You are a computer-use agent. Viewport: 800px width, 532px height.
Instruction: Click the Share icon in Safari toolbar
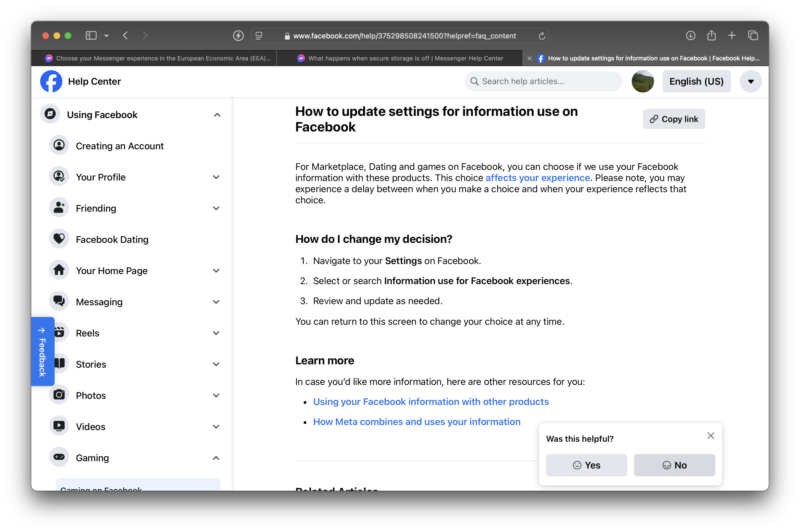[x=711, y=36]
